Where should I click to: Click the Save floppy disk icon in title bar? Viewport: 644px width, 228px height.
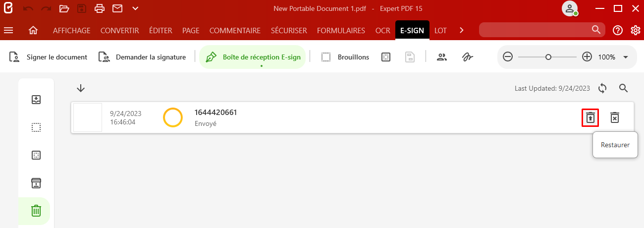[x=82, y=8]
